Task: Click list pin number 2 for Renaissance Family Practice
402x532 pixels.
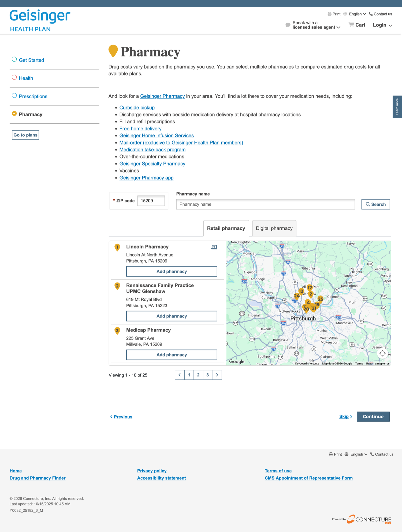Action: click(117, 286)
